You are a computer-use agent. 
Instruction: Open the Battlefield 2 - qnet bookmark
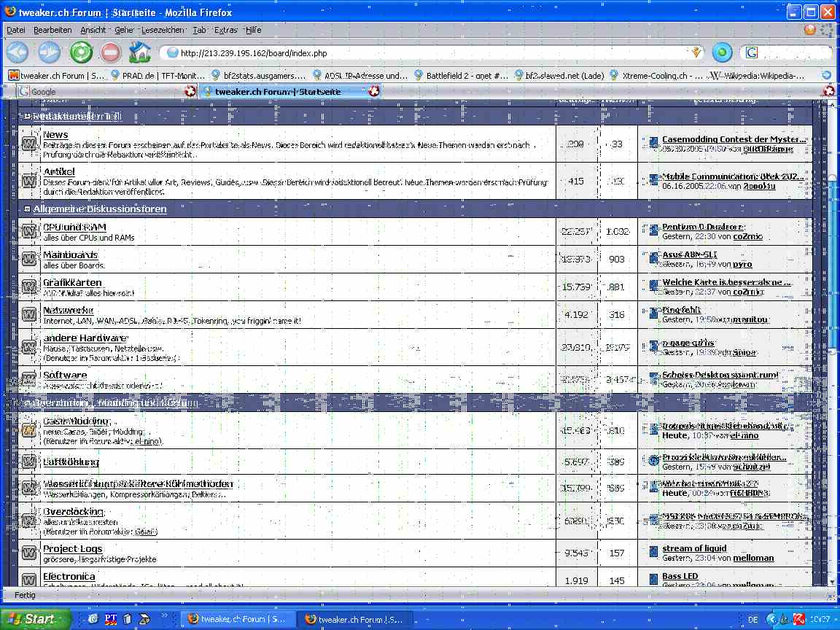coord(462,76)
